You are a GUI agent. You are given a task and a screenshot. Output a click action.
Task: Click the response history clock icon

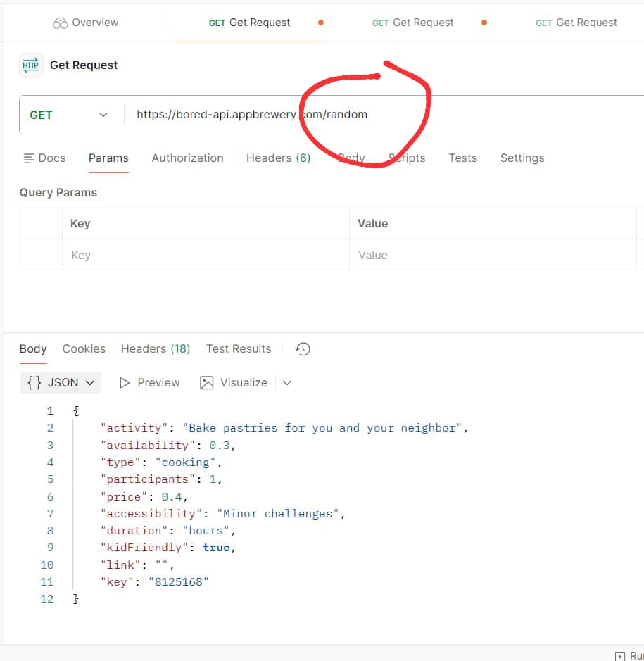pyautogui.click(x=302, y=348)
